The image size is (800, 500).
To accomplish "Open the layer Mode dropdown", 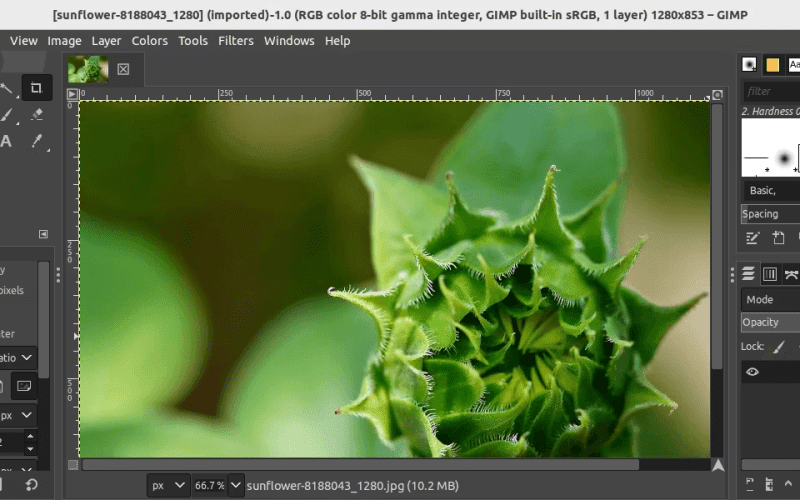I will click(x=770, y=299).
